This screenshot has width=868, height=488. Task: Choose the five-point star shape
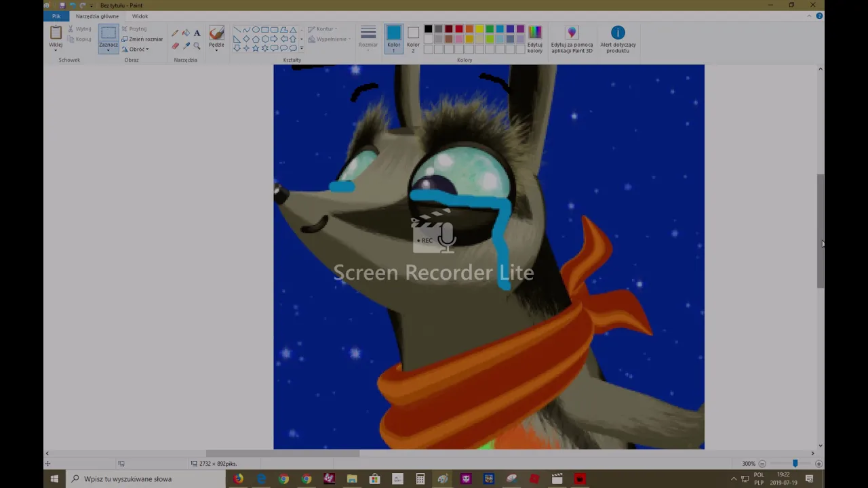pos(256,48)
